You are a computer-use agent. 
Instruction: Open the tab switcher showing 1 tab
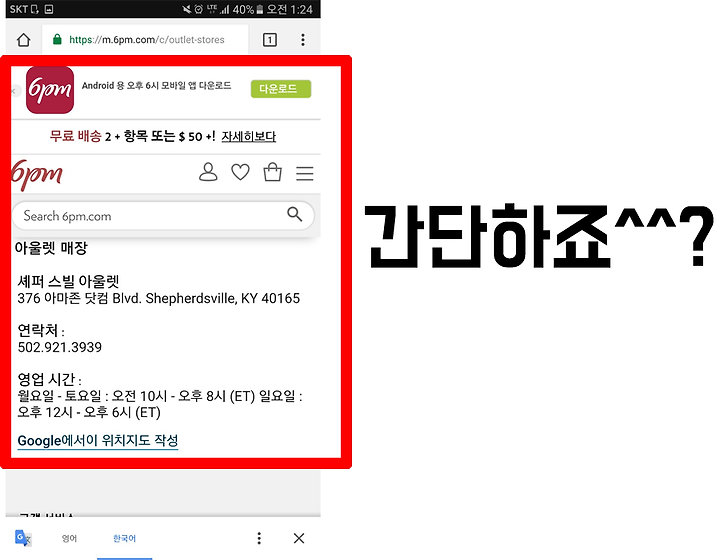tap(270, 40)
